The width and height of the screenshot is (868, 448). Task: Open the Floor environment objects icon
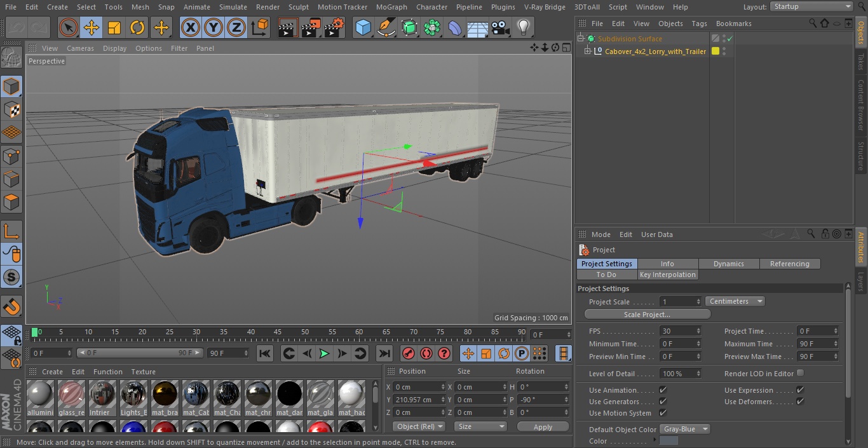click(x=478, y=27)
